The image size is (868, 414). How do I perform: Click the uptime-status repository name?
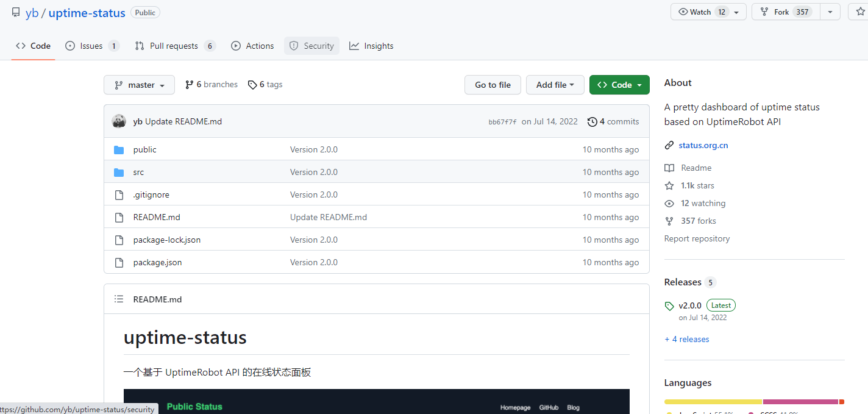click(87, 13)
